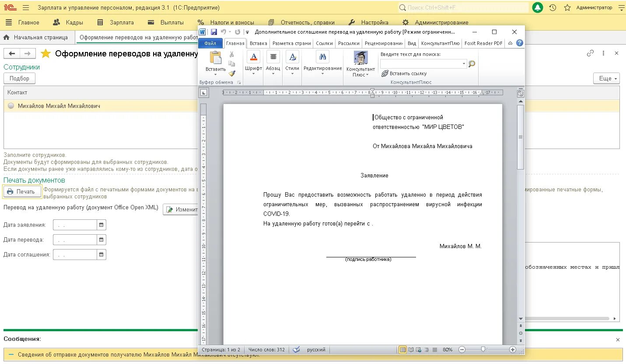Viewport: 626px width, 364px height.
Task: Click the zoom out minus button in Word
Action: (x=462, y=350)
